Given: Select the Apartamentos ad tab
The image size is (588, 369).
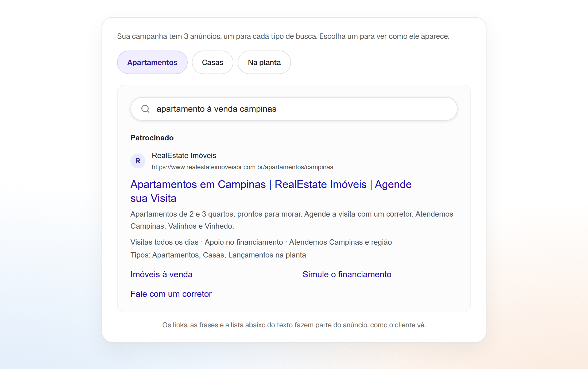Looking at the screenshot, I should (152, 62).
